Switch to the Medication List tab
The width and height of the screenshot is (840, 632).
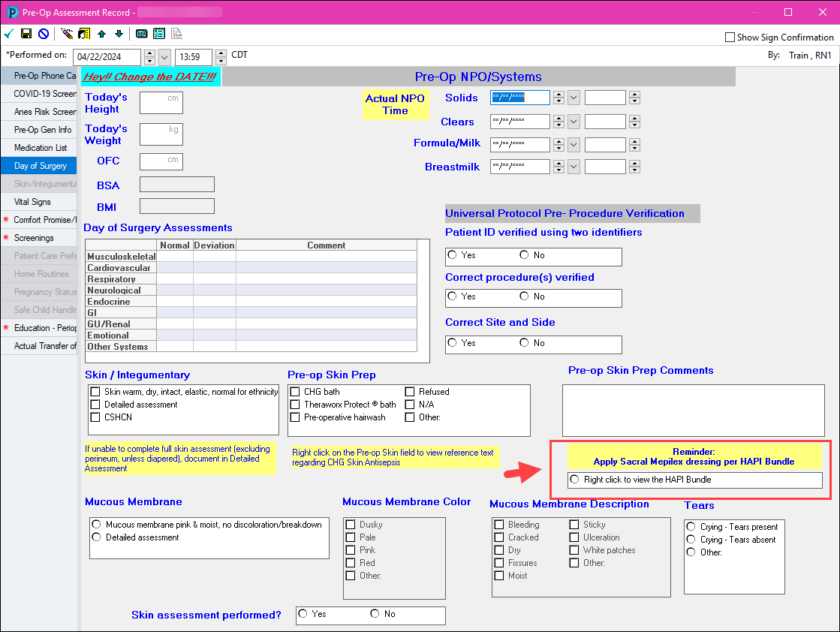click(39, 147)
